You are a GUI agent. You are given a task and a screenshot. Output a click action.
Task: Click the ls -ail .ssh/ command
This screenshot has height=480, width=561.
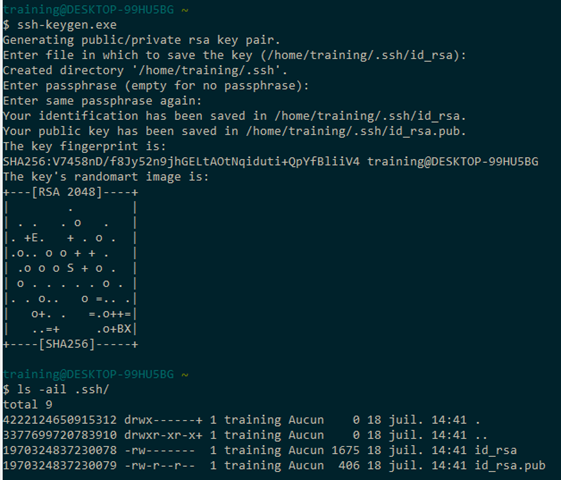click(x=63, y=390)
